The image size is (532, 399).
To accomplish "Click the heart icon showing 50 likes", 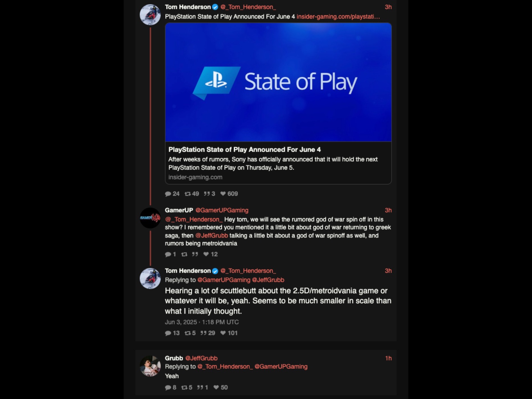I will [x=216, y=388].
